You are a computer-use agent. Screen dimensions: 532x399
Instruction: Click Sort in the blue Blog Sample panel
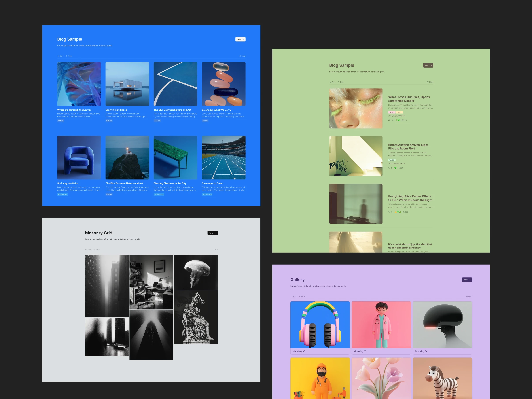(60, 56)
